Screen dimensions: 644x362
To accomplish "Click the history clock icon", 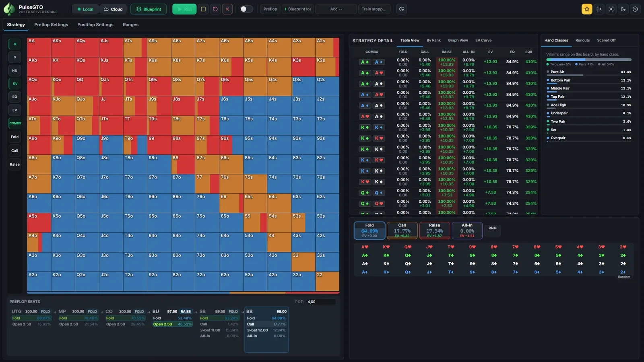I will coord(401,9).
